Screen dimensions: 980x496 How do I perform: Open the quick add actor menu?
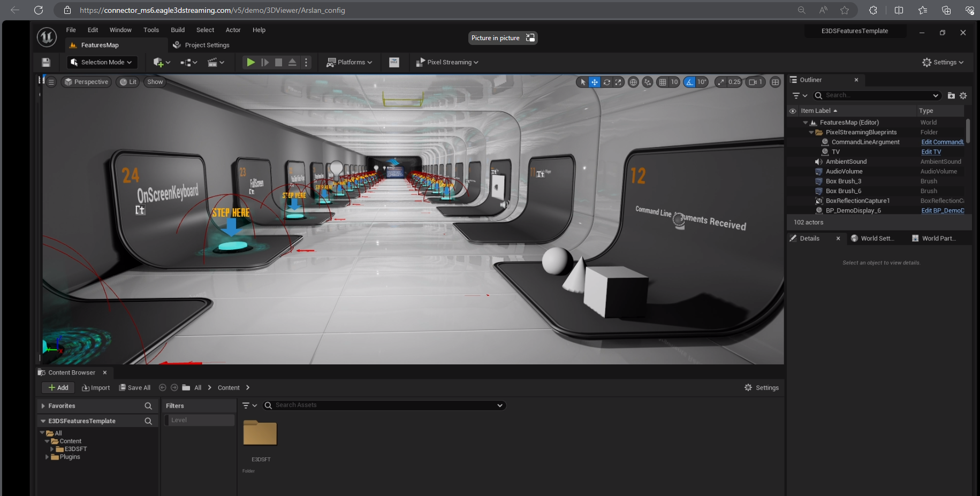(x=162, y=63)
